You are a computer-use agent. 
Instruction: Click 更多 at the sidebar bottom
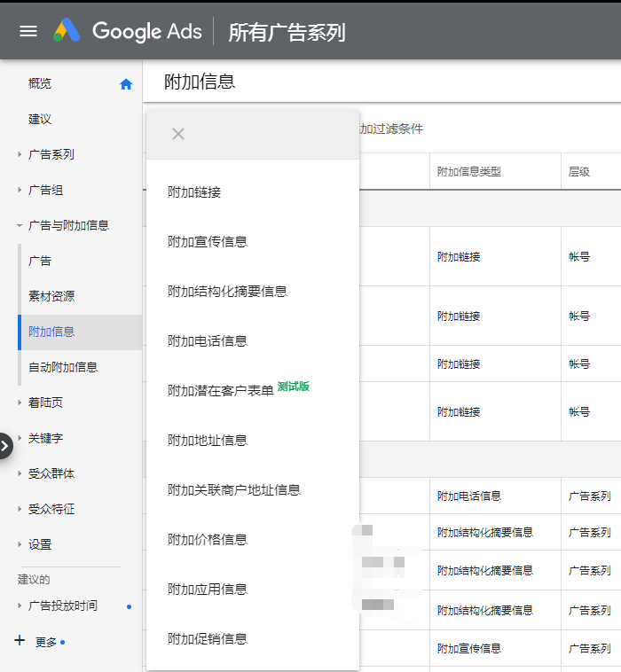click(x=46, y=642)
